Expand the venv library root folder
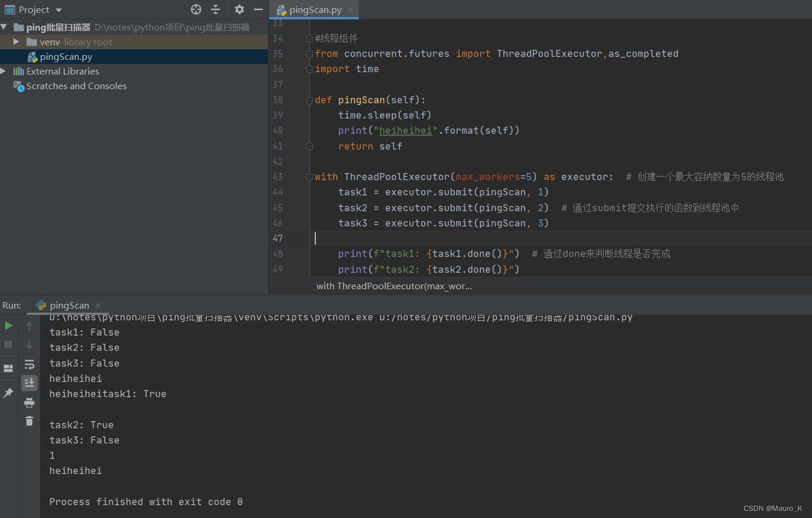 point(16,42)
